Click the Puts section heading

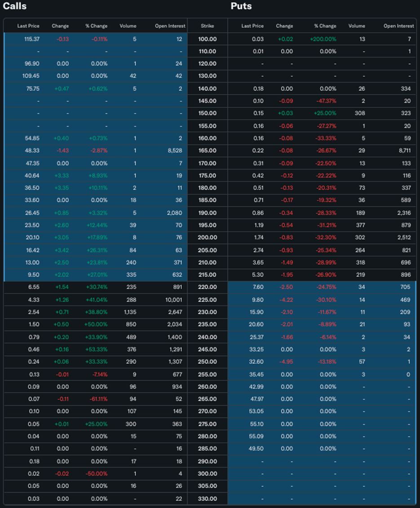pos(241,6)
